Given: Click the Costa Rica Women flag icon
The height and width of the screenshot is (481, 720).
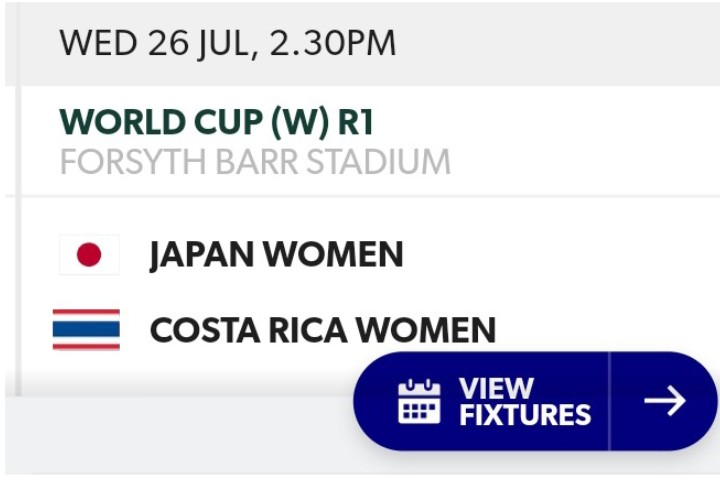Looking at the screenshot, I should (86, 330).
